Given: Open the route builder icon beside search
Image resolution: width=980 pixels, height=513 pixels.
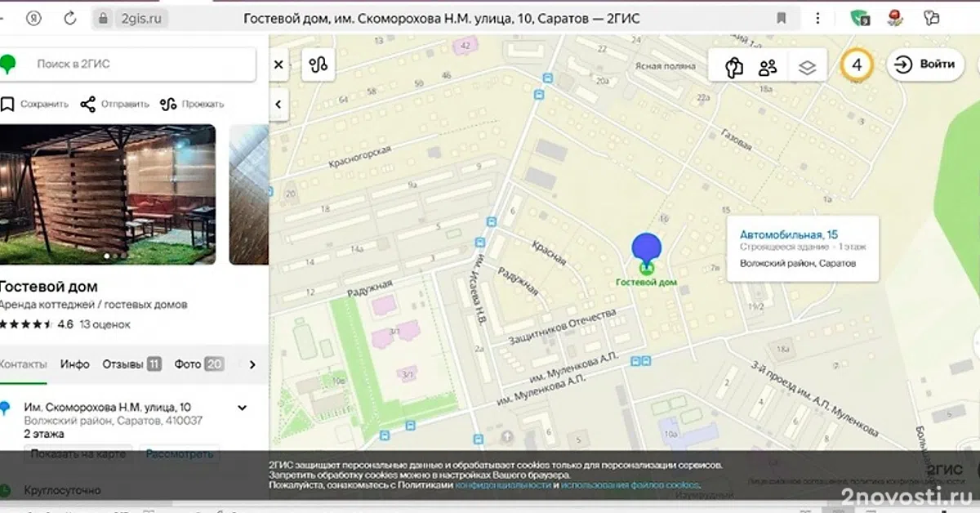Looking at the screenshot, I should (318, 65).
